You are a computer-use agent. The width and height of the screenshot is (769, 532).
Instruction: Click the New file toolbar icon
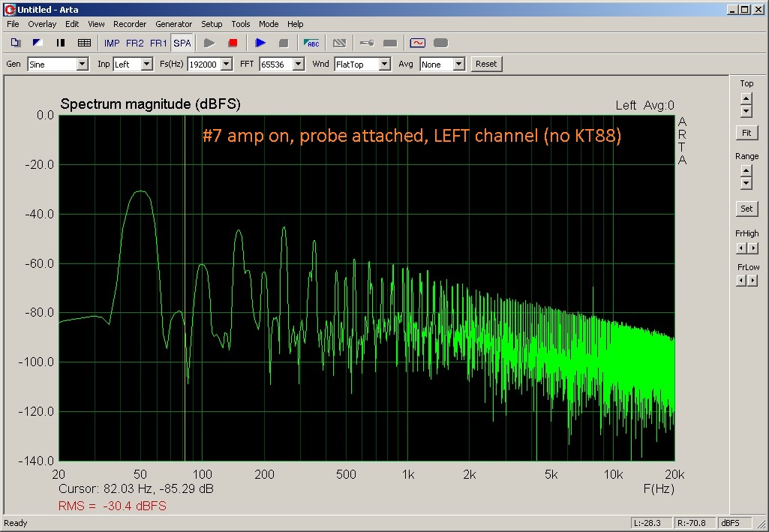click(x=15, y=44)
